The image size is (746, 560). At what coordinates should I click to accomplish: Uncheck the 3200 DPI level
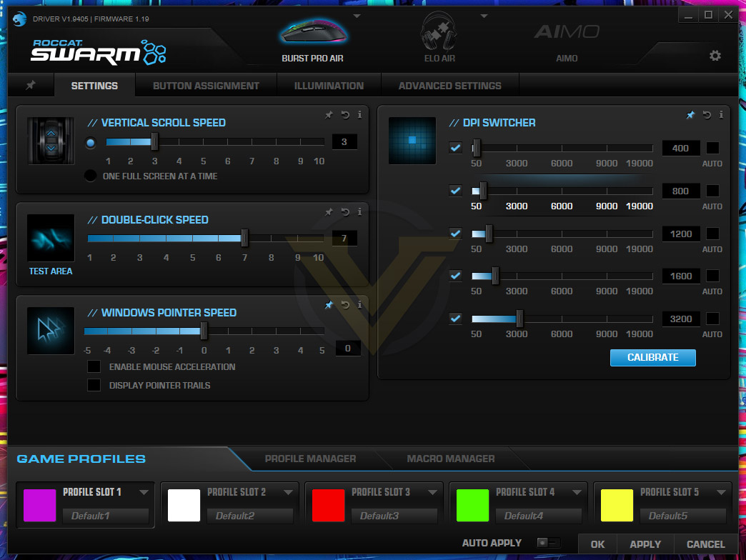(x=455, y=319)
